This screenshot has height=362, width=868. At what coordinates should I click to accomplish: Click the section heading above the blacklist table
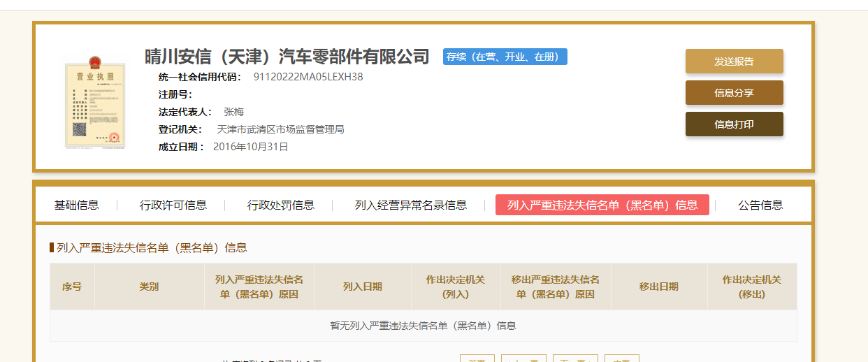tap(152, 247)
